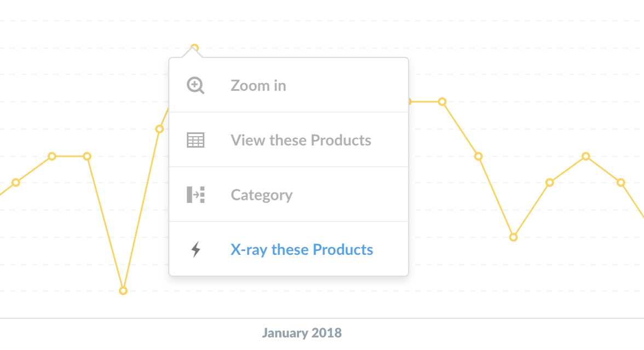Choose "View these Products" from the popover

[x=301, y=140]
